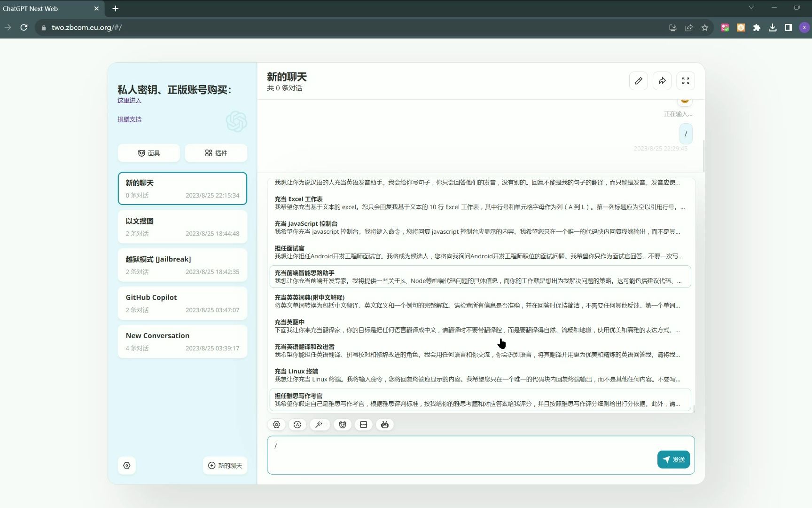Open the 插件 plugins button
This screenshot has width=812, height=508.
point(216,153)
